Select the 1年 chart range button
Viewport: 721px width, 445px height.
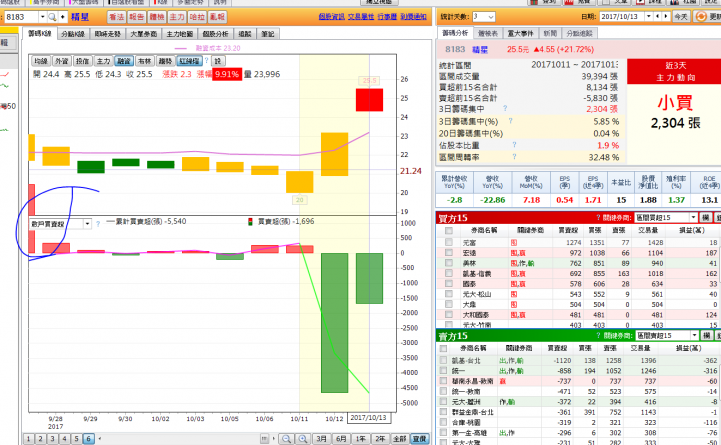coord(360,439)
